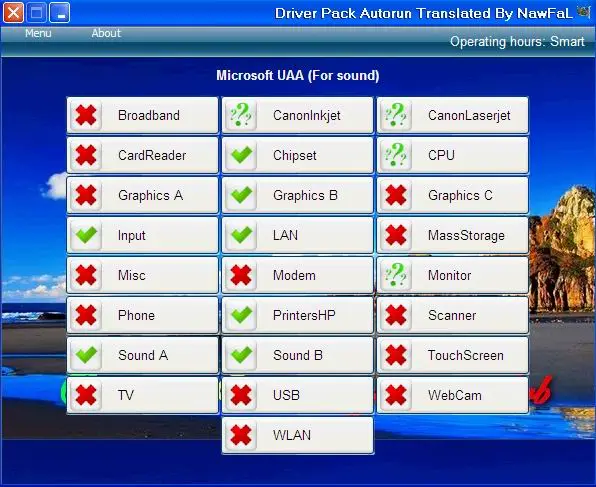Select the CanonLaserjet driver button

453,116
